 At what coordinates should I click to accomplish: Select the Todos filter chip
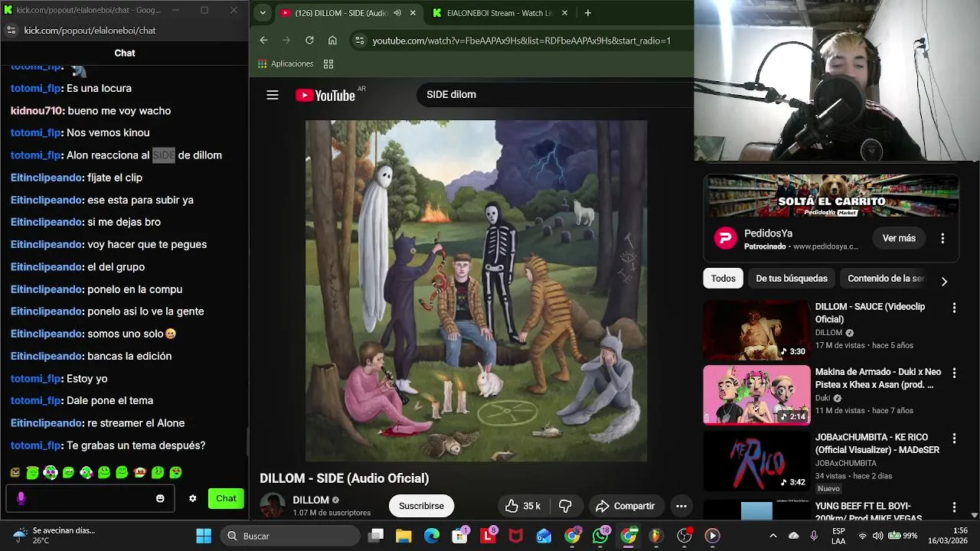pos(723,279)
